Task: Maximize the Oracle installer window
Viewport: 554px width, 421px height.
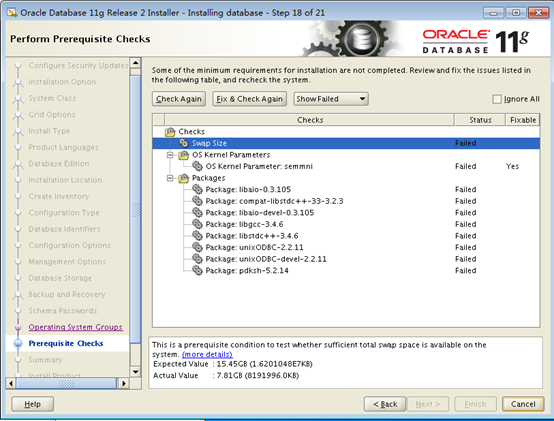Action: point(516,13)
